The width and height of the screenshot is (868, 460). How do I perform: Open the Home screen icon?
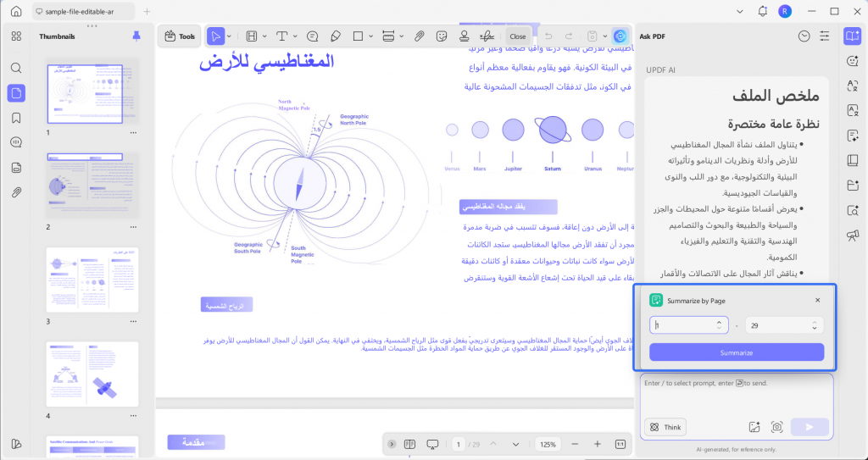(16, 11)
